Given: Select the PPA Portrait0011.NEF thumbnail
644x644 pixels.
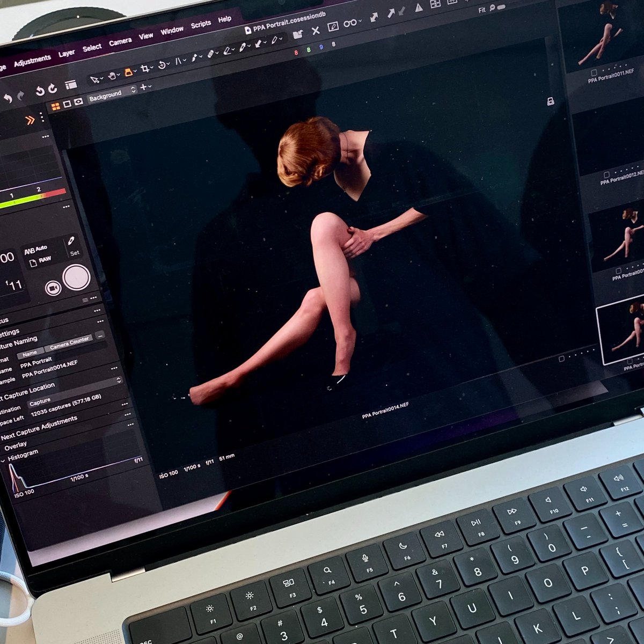Looking at the screenshot, I should (603, 33).
